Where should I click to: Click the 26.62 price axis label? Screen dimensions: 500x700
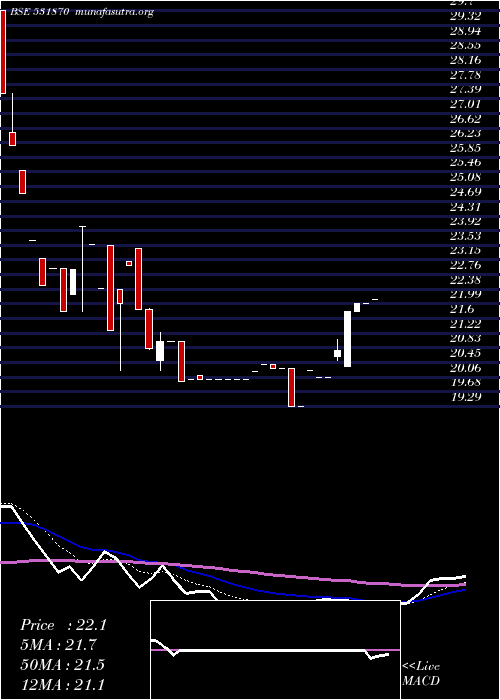[465, 118]
